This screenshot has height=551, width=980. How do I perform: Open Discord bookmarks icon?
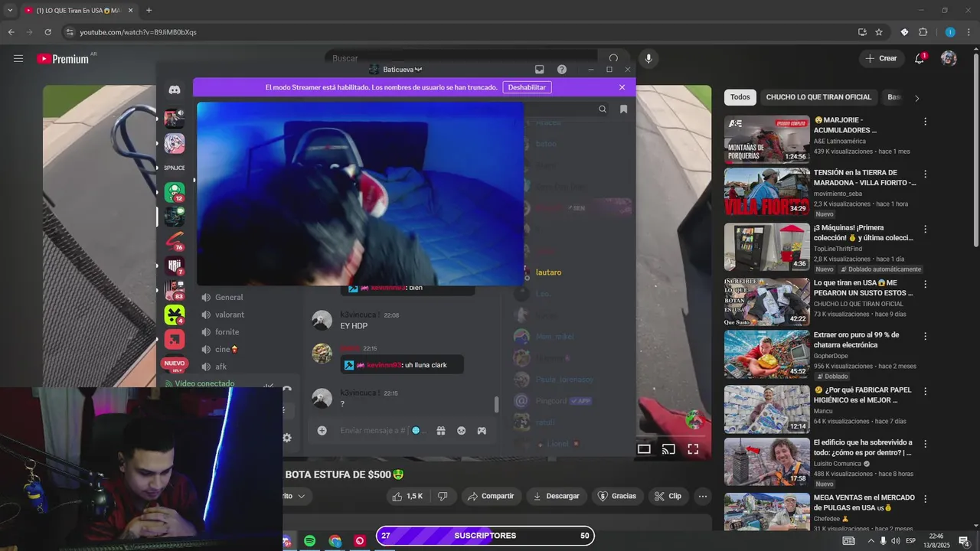click(623, 109)
